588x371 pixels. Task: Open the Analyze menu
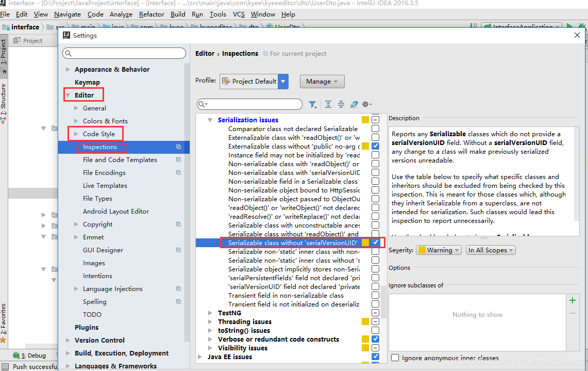[121, 14]
